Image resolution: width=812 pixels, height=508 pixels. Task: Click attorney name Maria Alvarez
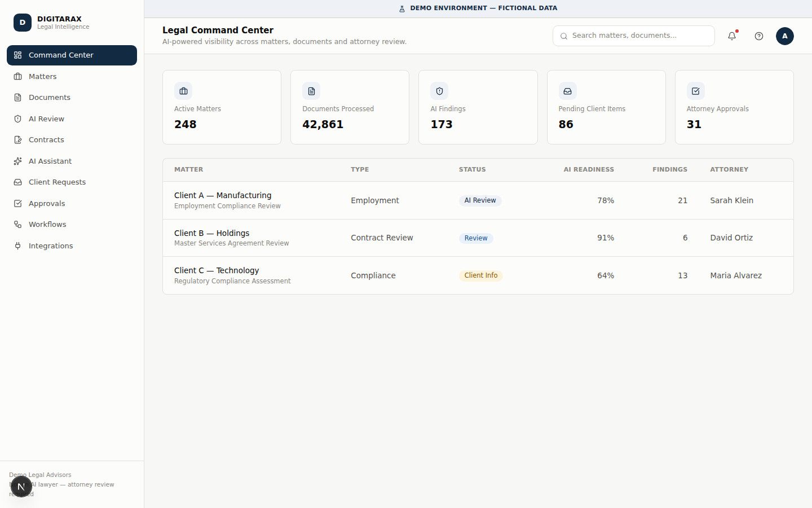pos(736,275)
